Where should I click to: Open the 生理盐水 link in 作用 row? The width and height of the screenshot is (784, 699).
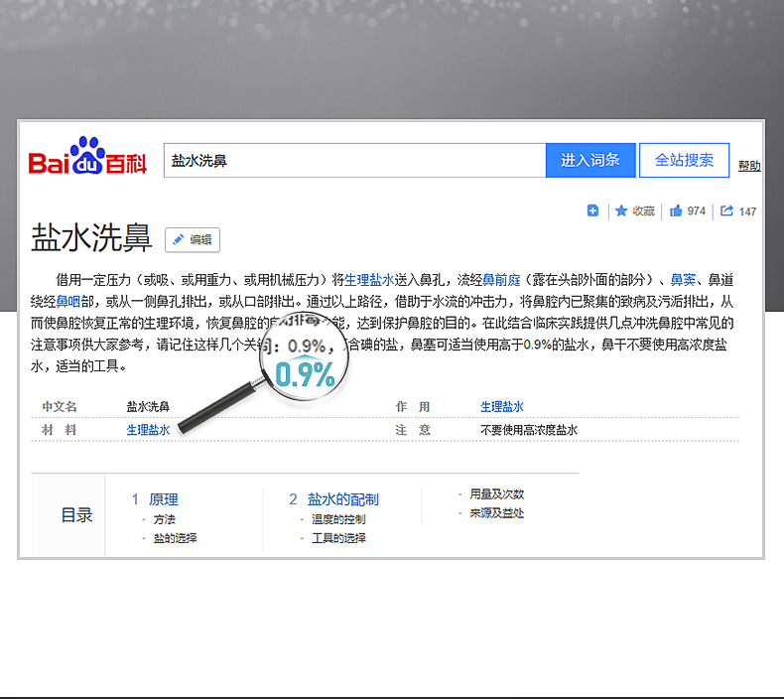point(502,406)
